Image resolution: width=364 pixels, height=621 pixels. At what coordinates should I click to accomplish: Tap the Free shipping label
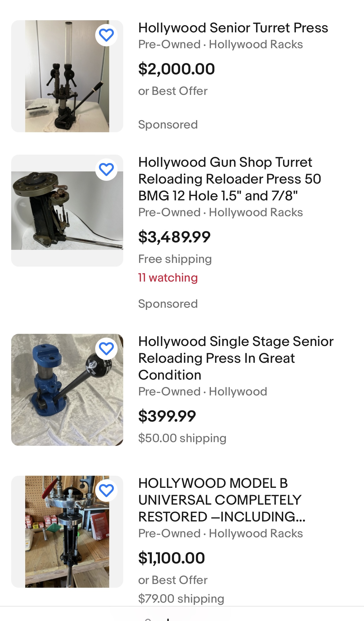175,259
